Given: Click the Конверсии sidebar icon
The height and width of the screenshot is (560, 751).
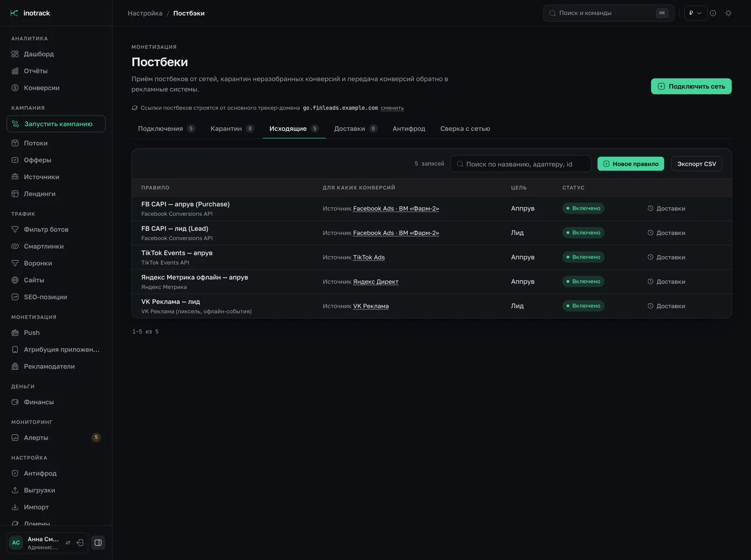Looking at the screenshot, I should pyautogui.click(x=15, y=88).
